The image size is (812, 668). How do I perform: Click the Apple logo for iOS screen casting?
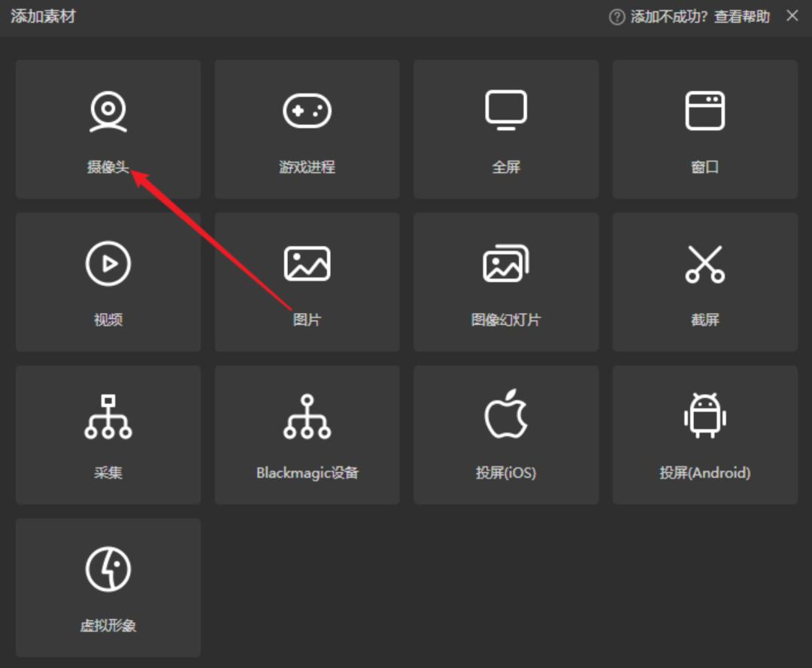(506, 414)
